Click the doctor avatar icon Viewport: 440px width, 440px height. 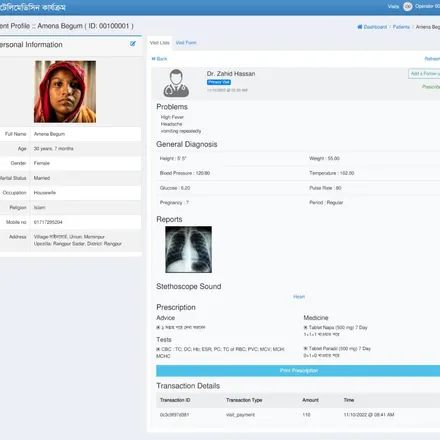176,83
